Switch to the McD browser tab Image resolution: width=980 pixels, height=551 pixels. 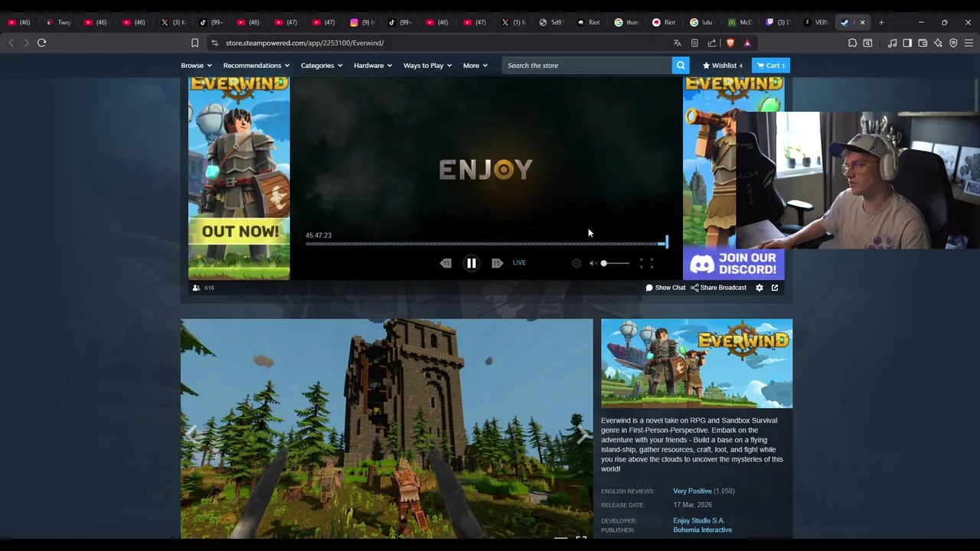click(740, 22)
